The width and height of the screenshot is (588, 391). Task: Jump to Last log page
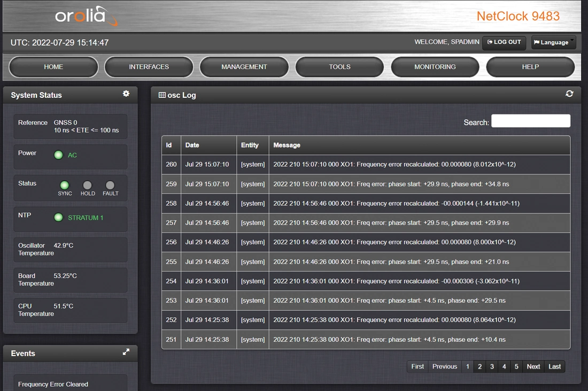tap(555, 366)
